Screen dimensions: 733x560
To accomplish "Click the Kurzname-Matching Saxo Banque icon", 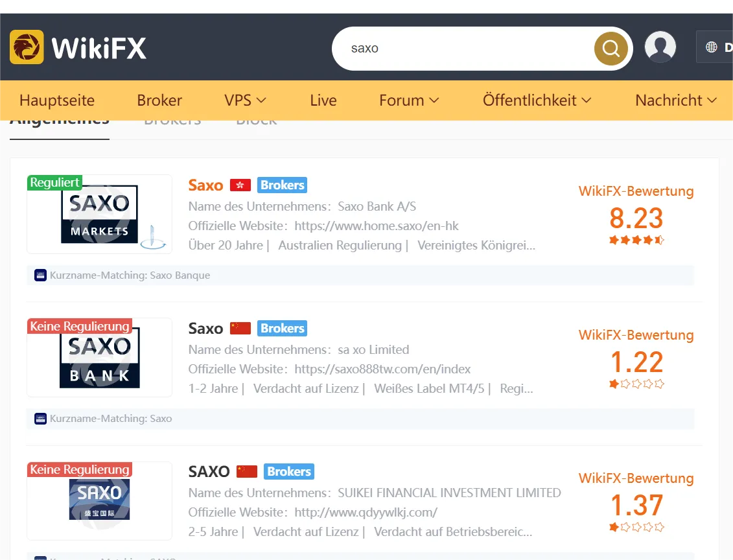I will point(41,275).
